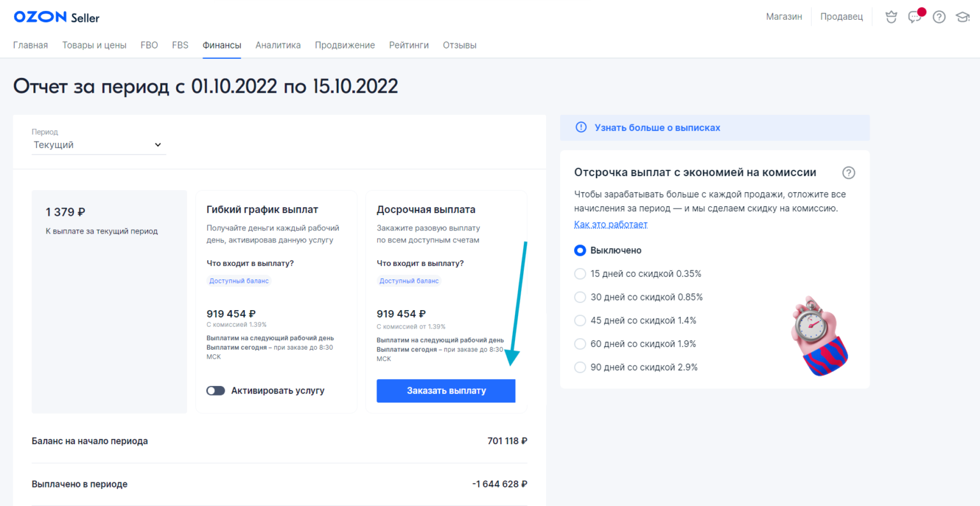Go to the Товары и цены tab
The height and width of the screenshot is (506, 980).
coord(94,45)
